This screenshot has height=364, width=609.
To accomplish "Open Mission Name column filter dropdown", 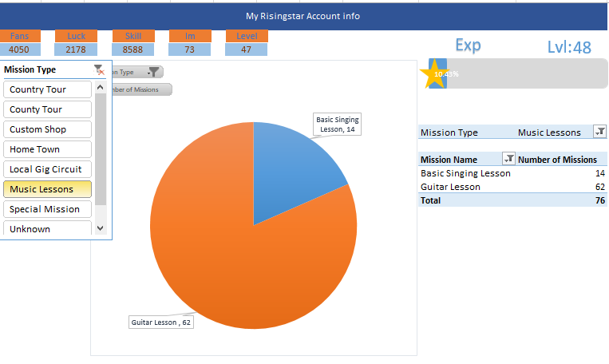I will click(508, 159).
